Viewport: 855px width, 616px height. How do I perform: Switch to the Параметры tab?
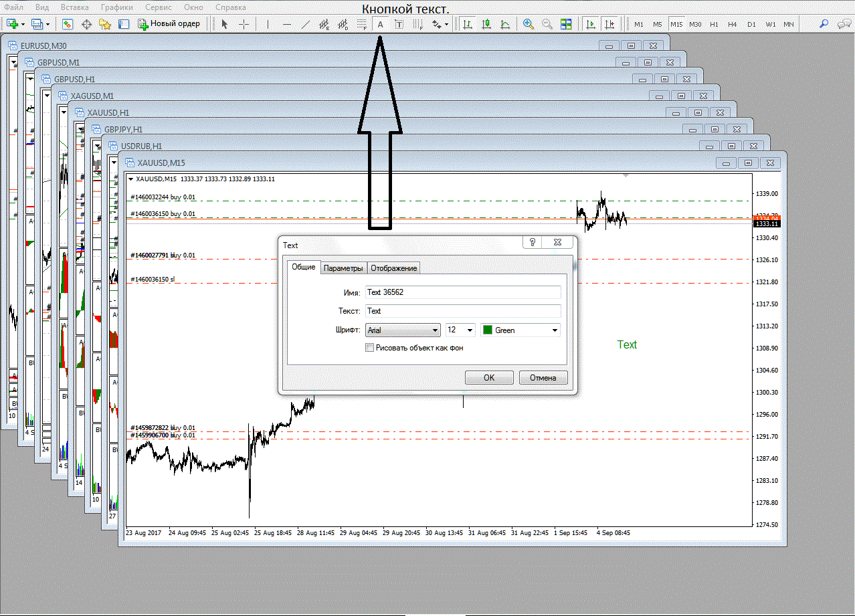coord(344,268)
